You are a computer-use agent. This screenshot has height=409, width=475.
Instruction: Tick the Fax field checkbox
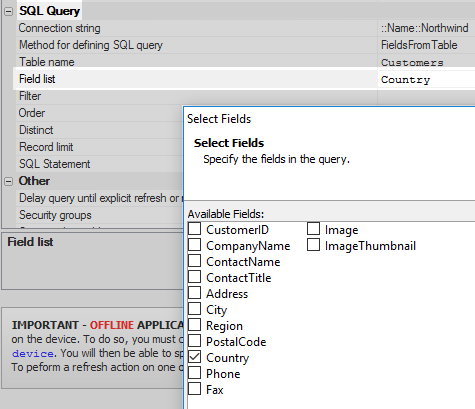click(195, 389)
